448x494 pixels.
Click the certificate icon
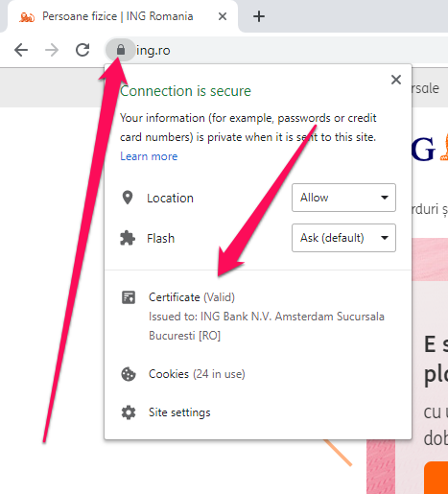(129, 297)
